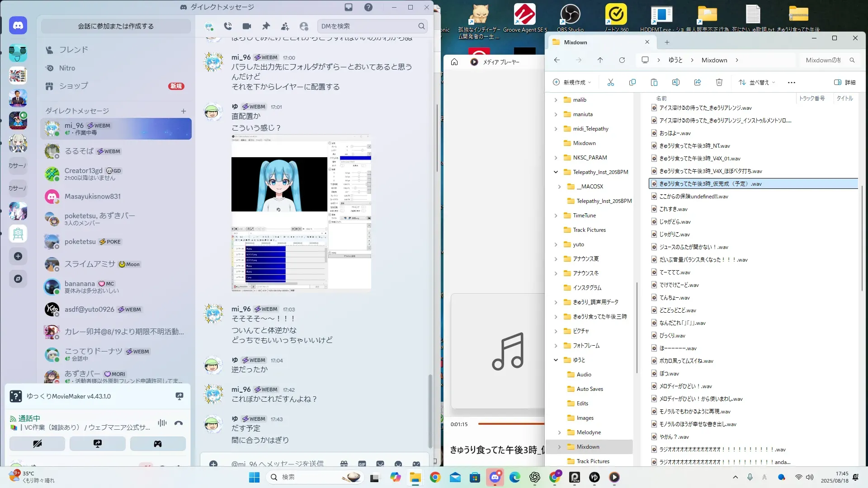
Task: Click the Cut icon in the Explorer toolbar
Action: coord(611,82)
